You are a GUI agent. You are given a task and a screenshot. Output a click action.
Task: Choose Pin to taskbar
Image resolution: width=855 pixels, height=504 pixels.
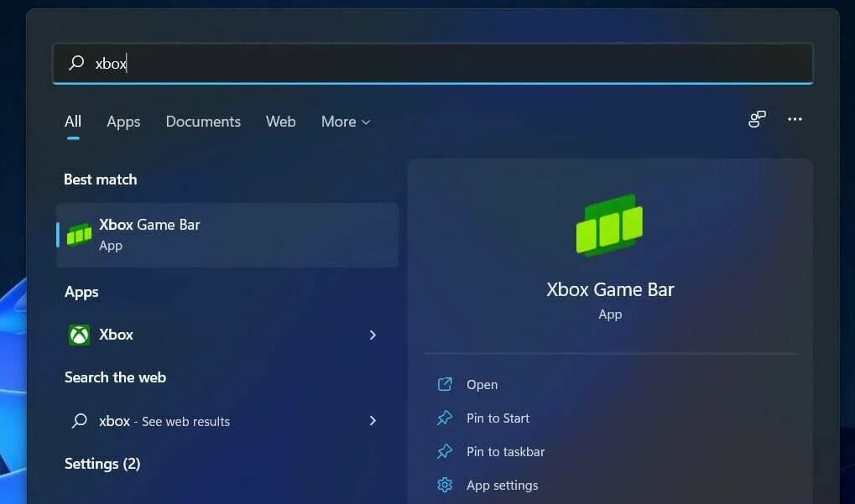(505, 452)
